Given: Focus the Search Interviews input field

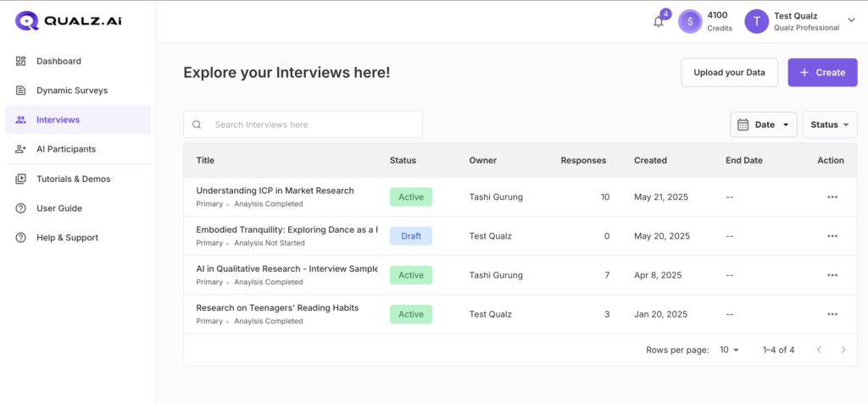Looking at the screenshot, I should coord(314,124).
